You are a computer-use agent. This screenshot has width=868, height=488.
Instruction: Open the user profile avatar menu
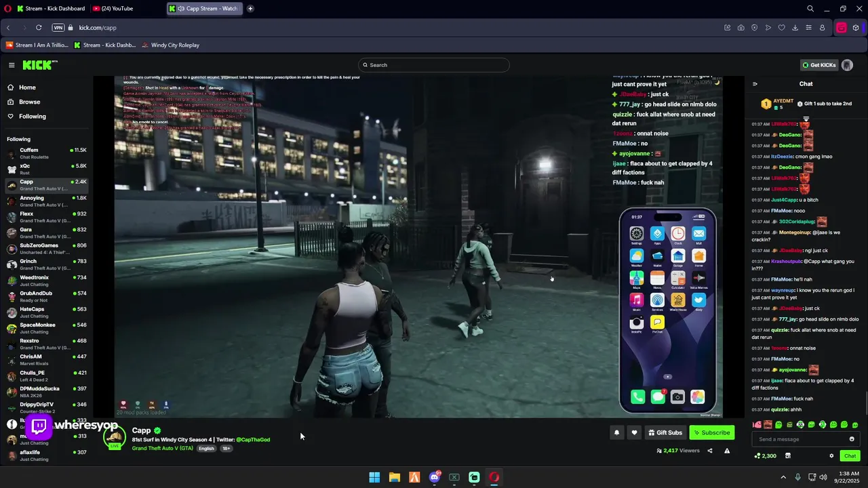(847, 65)
